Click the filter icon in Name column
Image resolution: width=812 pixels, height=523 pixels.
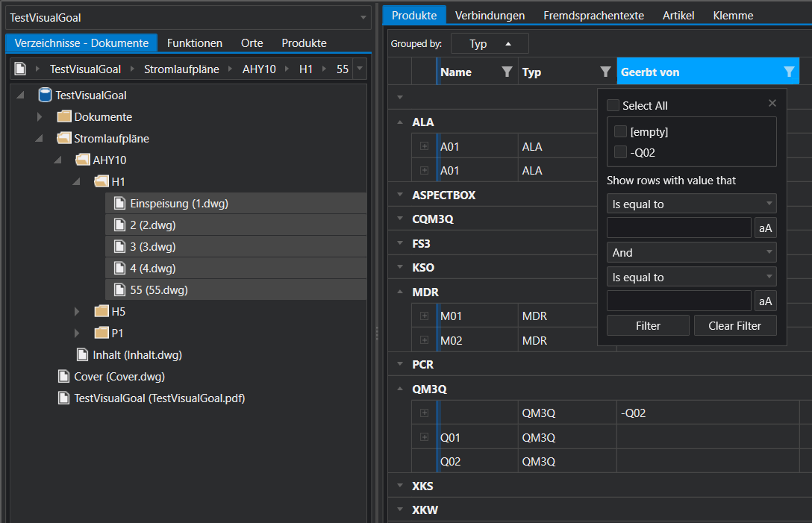click(507, 72)
